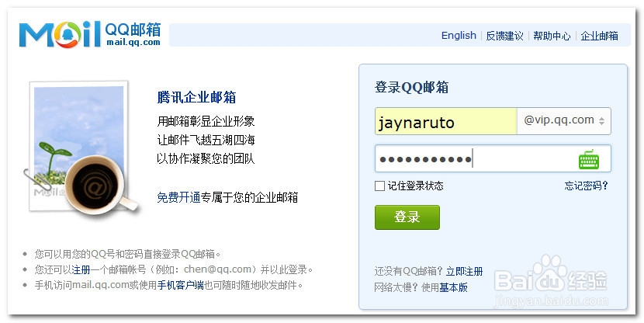Open the @vip.qq.com domain dropdown

coord(564,121)
